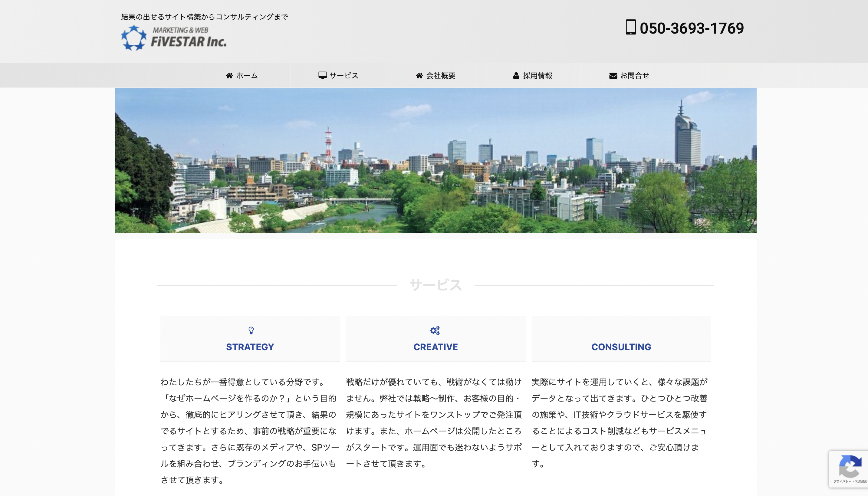The height and width of the screenshot is (496, 868).
Task: Open the 採用情報 navigation item
Action: (x=537, y=76)
